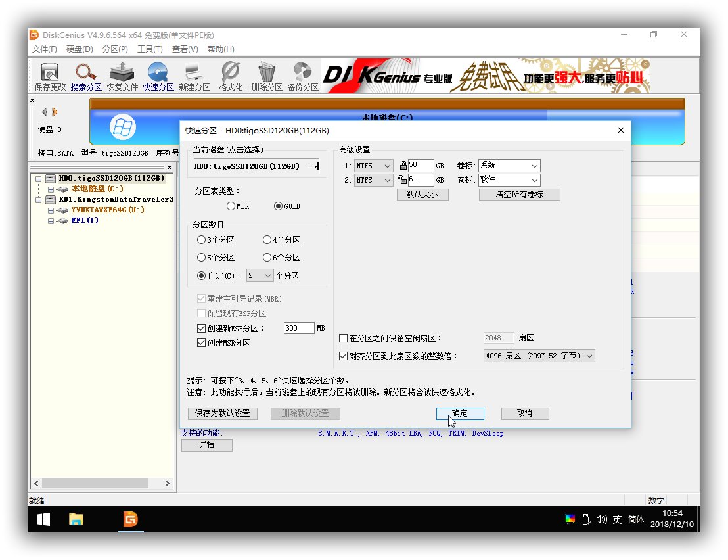728x560 pixels.
Task: Click the ESP partition size field showing 300
Action: 299,327
